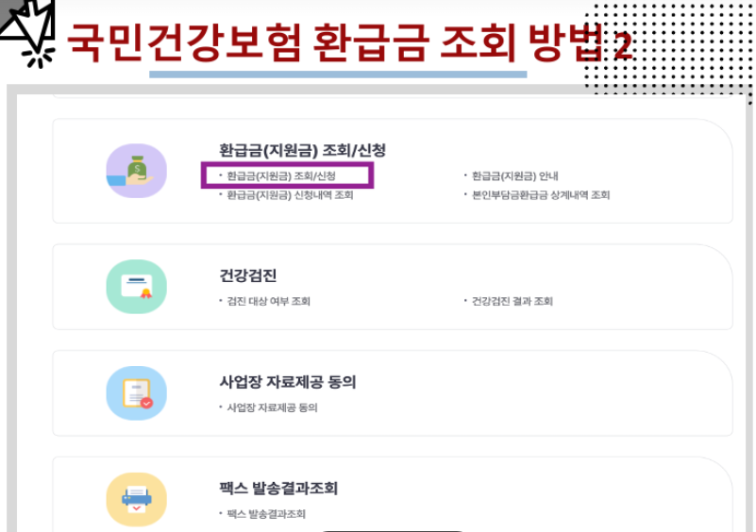
Task: Click the fax printer icon
Action: coord(137,500)
